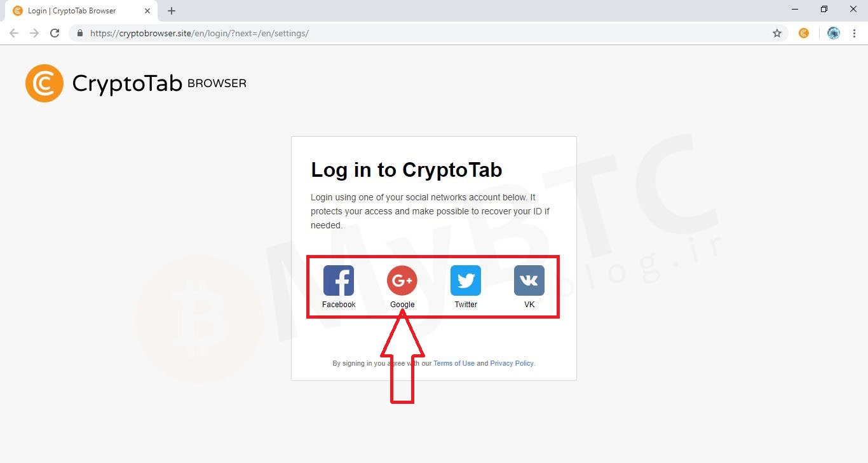Sign in with the Google icon
The height and width of the screenshot is (463, 868).
pos(402,280)
